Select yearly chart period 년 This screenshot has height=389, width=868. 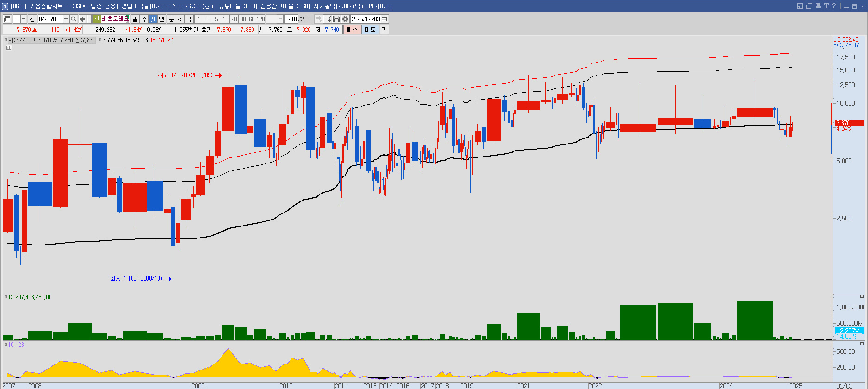[x=162, y=19]
